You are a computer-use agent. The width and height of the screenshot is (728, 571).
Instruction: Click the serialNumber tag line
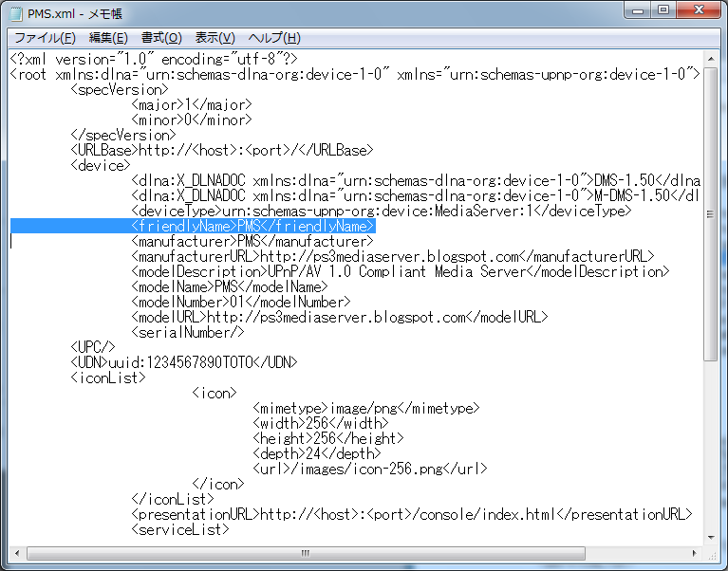point(188,333)
